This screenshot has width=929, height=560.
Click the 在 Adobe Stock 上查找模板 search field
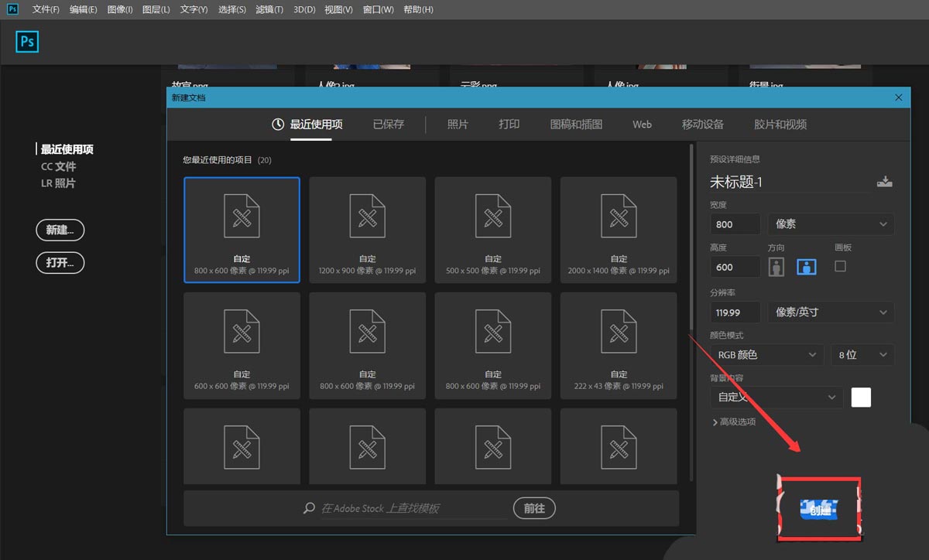[x=413, y=508]
